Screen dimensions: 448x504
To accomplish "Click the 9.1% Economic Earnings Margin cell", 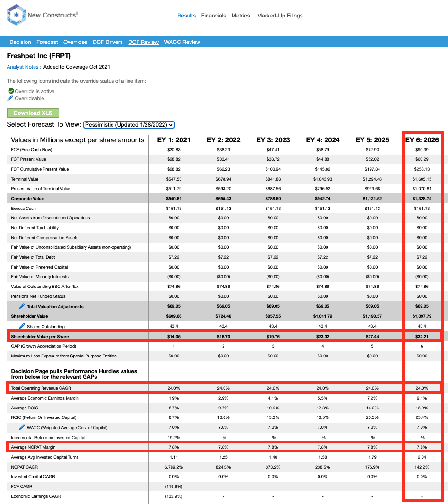I will [422, 398].
